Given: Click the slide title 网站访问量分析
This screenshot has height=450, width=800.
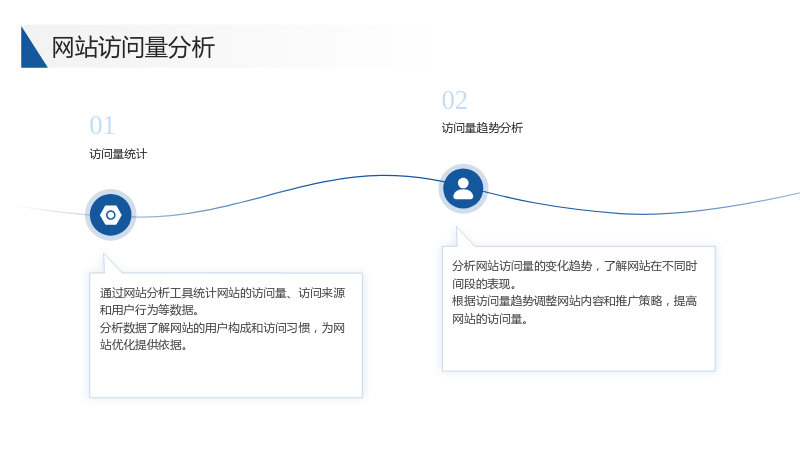Looking at the screenshot, I should point(133,47).
